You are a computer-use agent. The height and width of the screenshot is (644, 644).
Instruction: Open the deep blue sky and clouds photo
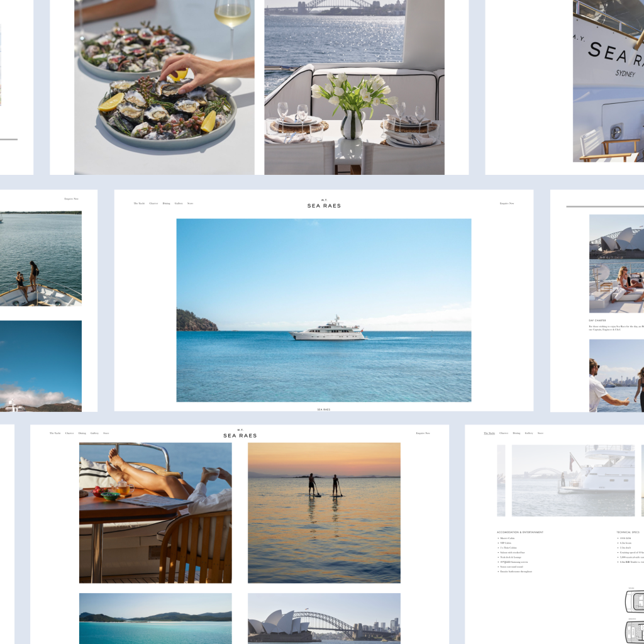(41, 366)
